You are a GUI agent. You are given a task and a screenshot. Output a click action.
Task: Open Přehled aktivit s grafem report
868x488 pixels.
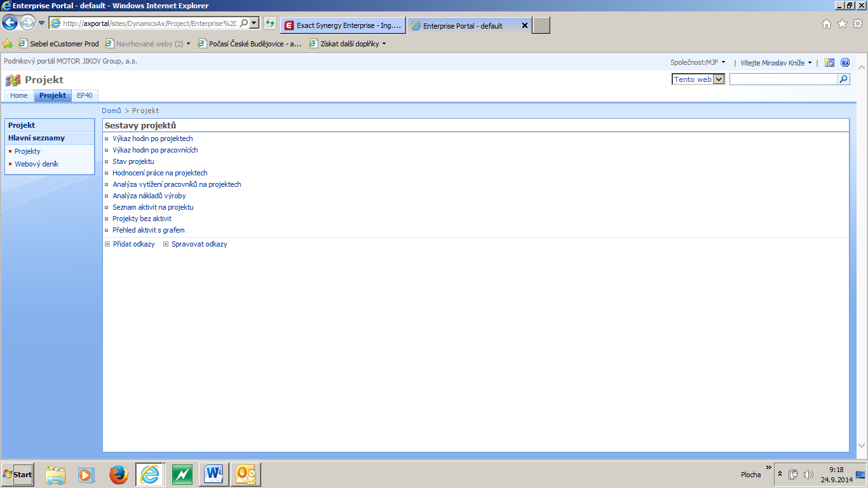coord(149,230)
